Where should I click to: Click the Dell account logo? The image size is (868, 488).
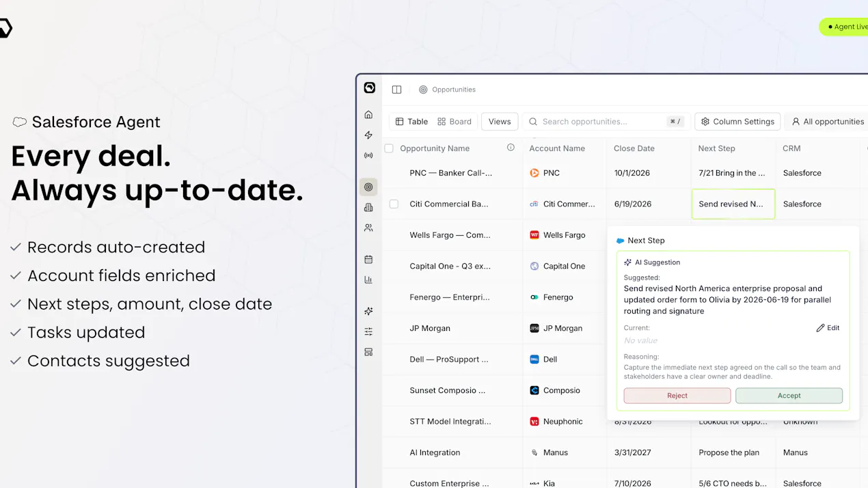click(534, 360)
